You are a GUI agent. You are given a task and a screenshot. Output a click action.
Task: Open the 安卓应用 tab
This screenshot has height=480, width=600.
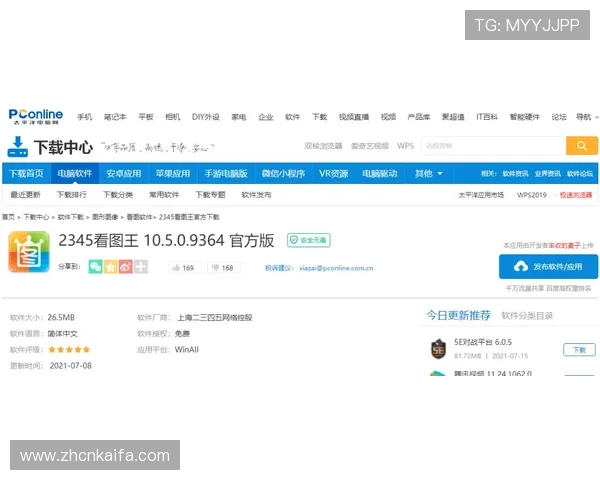124,174
